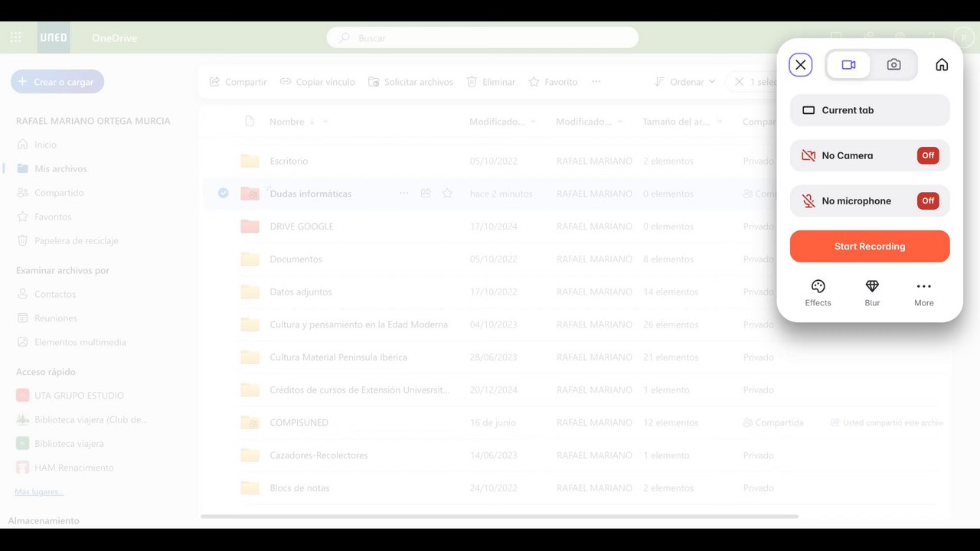980x551 pixels.
Task: Share the Dudas informáticas folder icon
Action: click(426, 194)
